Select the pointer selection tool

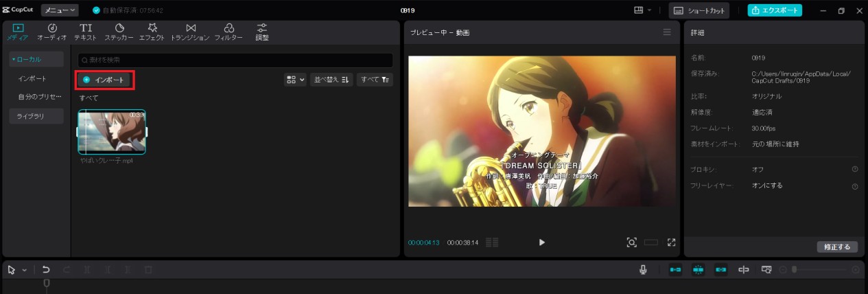click(12, 270)
